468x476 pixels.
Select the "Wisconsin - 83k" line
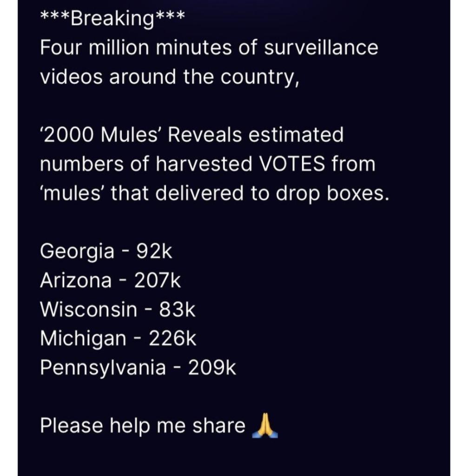click(118, 309)
